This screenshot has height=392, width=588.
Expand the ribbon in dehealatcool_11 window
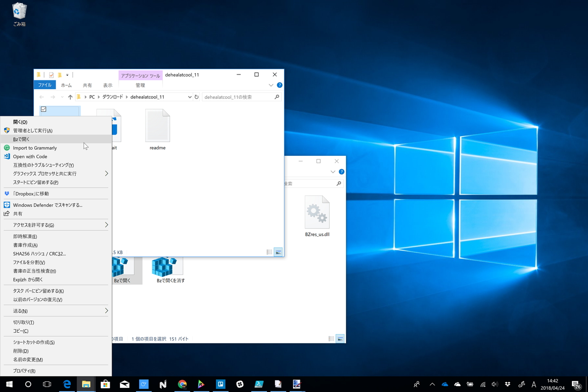pos(271,85)
